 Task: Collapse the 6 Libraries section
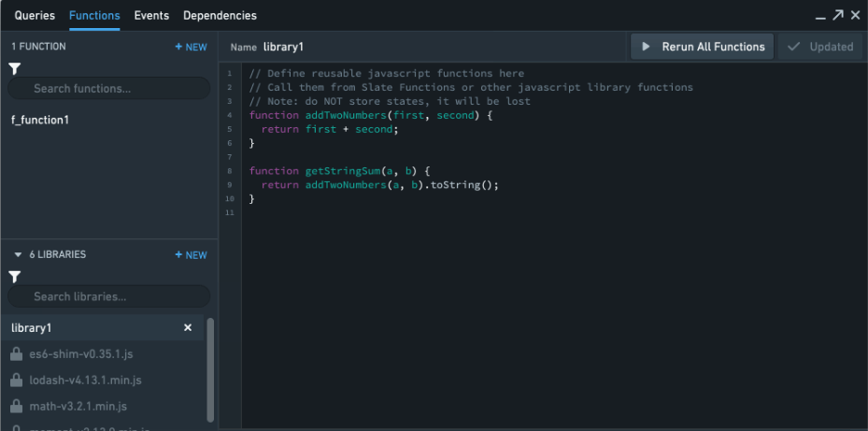pyautogui.click(x=18, y=255)
